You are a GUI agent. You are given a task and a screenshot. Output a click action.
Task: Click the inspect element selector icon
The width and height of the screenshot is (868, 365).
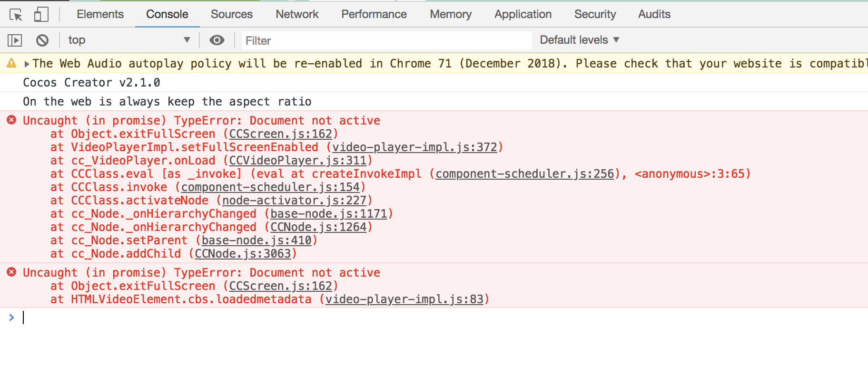tap(16, 15)
